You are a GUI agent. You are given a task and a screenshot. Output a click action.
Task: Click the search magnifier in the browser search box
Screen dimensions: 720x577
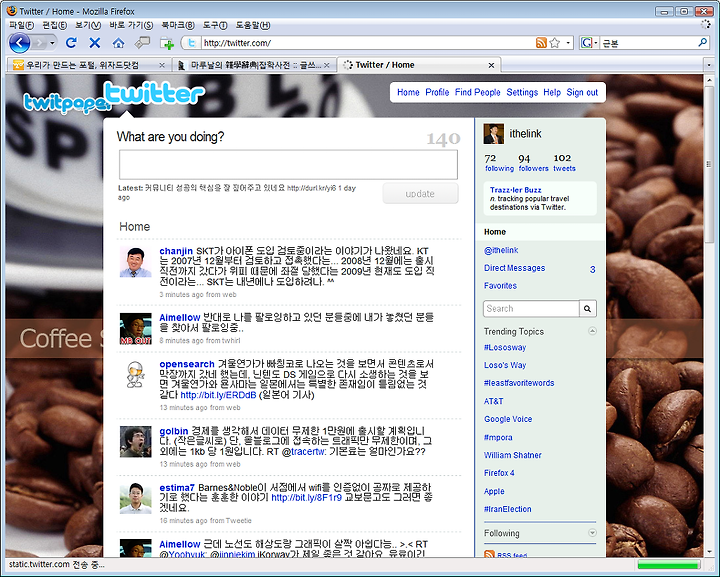click(x=702, y=43)
